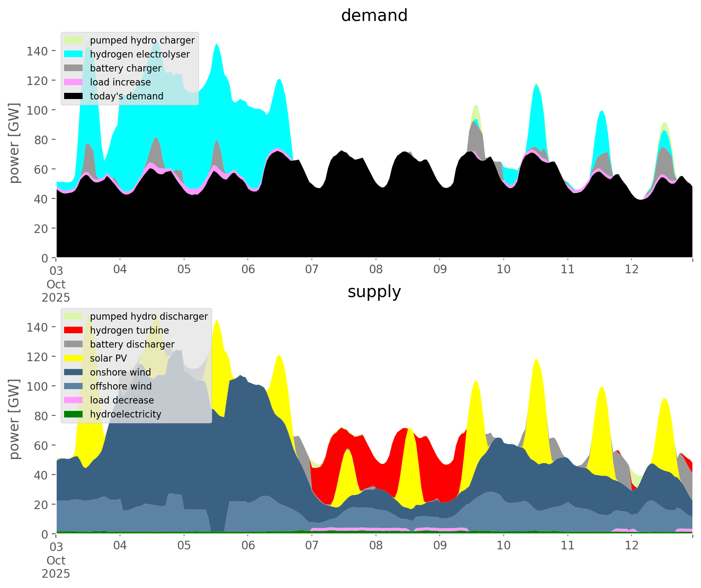Viewport: 701px width, 588px height.
Task: Click the pumped hydro charger legend swatch
Action: (x=74, y=40)
